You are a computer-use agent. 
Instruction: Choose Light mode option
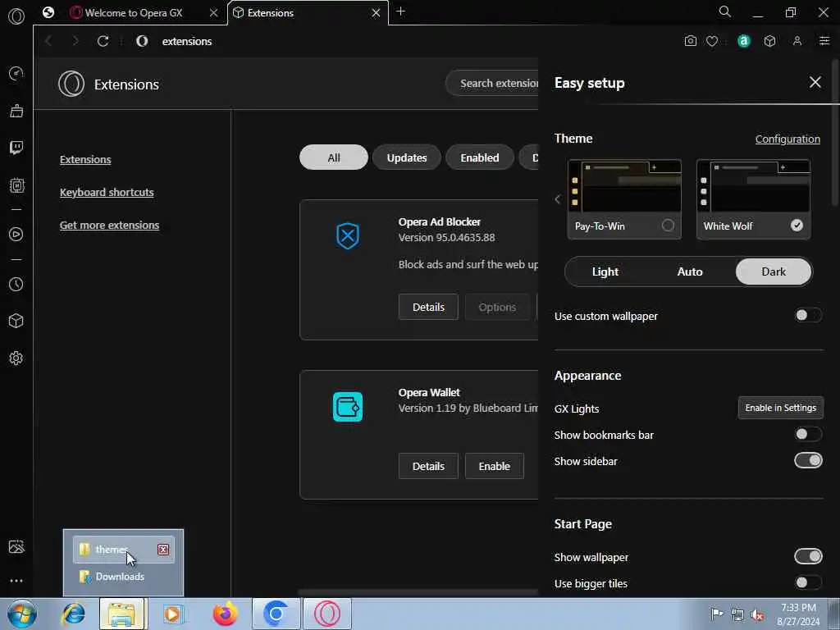click(605, 272)
